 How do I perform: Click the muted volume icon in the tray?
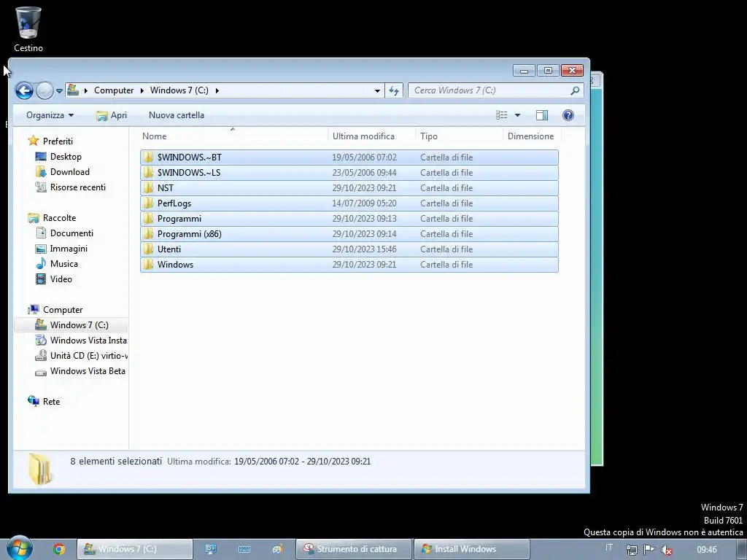667,550
